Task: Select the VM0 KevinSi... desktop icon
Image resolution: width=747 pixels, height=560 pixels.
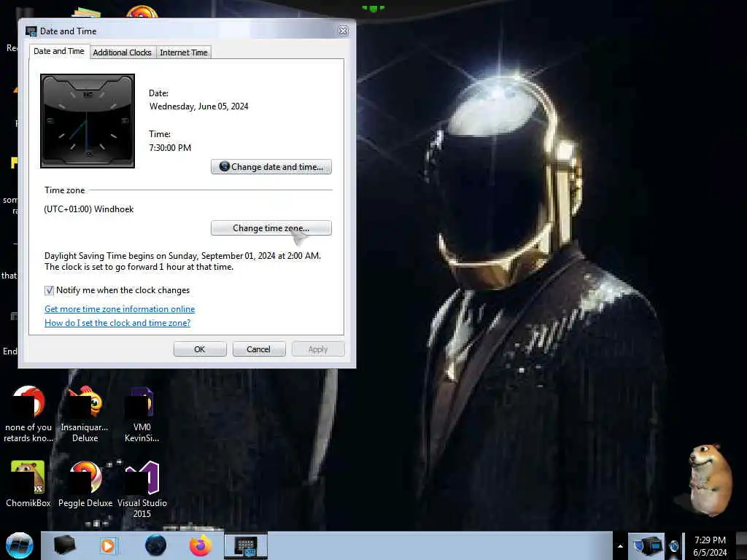Action: tap(142, 414)
